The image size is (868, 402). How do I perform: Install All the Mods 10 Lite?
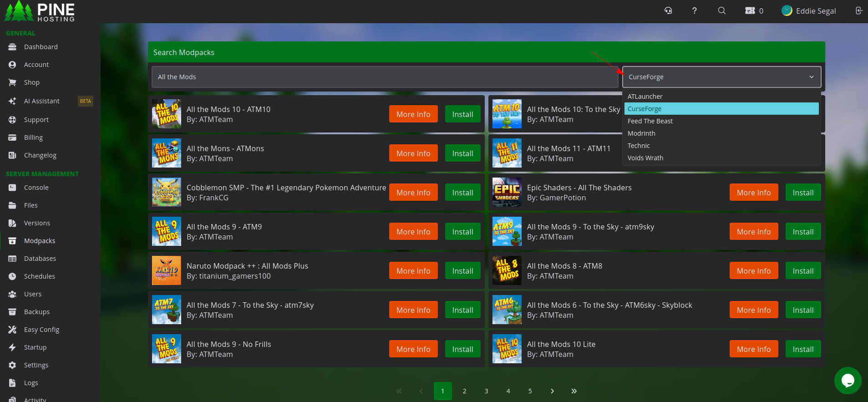(803, 349)
